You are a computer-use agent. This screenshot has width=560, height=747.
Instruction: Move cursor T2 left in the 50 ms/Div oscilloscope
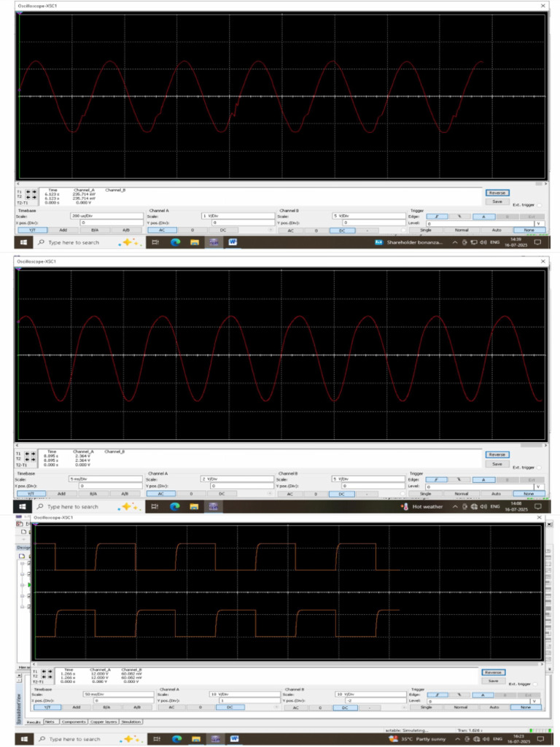coord(44,676)
